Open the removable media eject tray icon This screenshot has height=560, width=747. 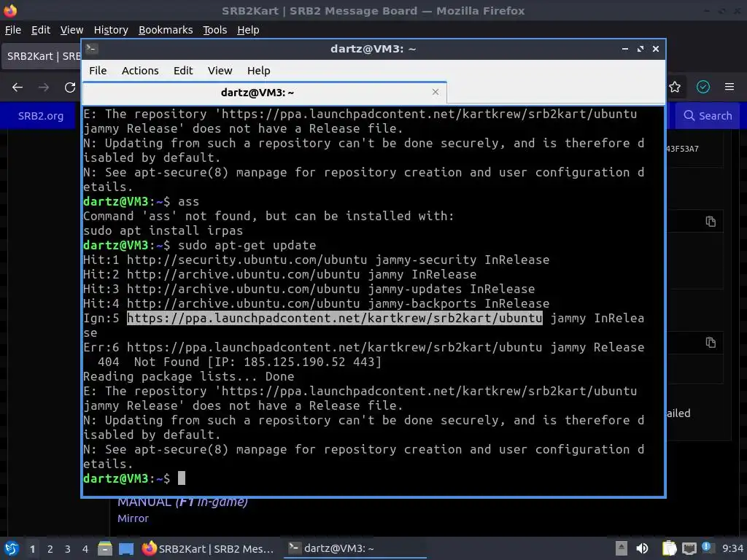(x=622, y=548)
